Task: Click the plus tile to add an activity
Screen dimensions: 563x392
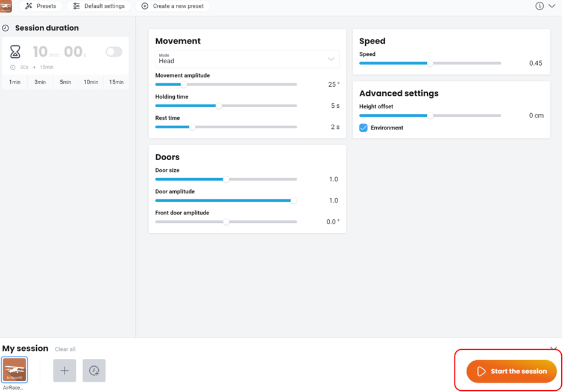Action: [64, 371]
